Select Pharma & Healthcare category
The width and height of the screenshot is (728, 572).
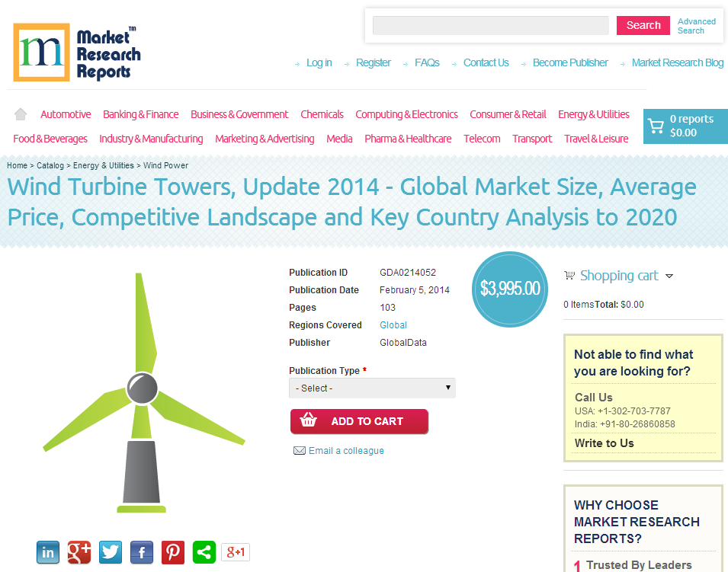[408, 139]
